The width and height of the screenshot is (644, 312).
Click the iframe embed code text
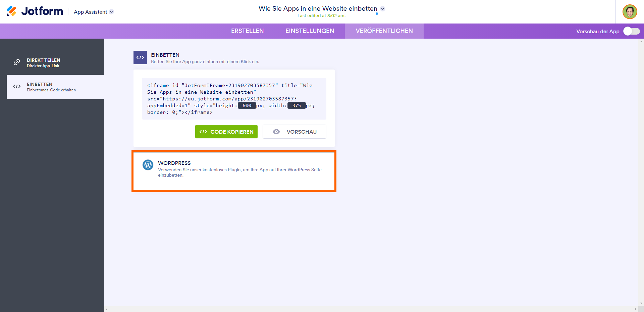coord(234,99)
